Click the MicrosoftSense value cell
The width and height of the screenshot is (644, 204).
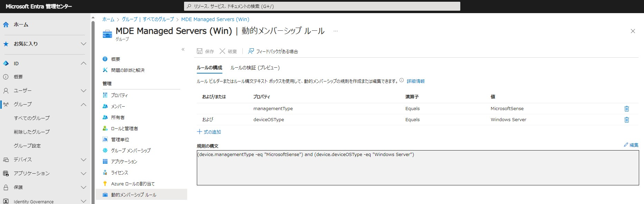tap(507, 108)
